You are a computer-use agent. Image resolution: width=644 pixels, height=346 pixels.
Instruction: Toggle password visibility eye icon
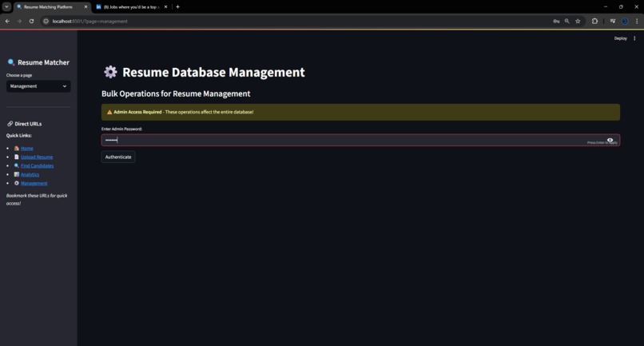(610, 140)
